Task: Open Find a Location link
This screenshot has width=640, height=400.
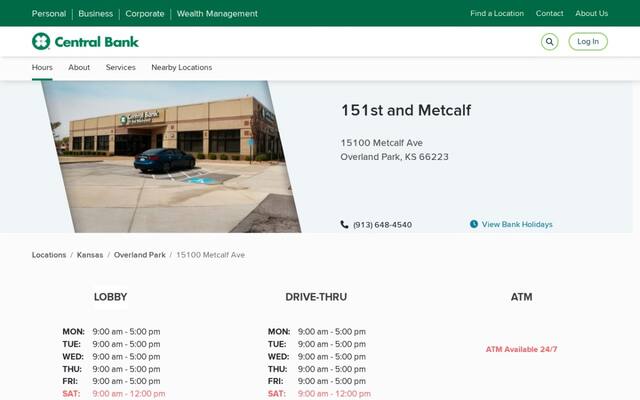Action: coord(497,13)
